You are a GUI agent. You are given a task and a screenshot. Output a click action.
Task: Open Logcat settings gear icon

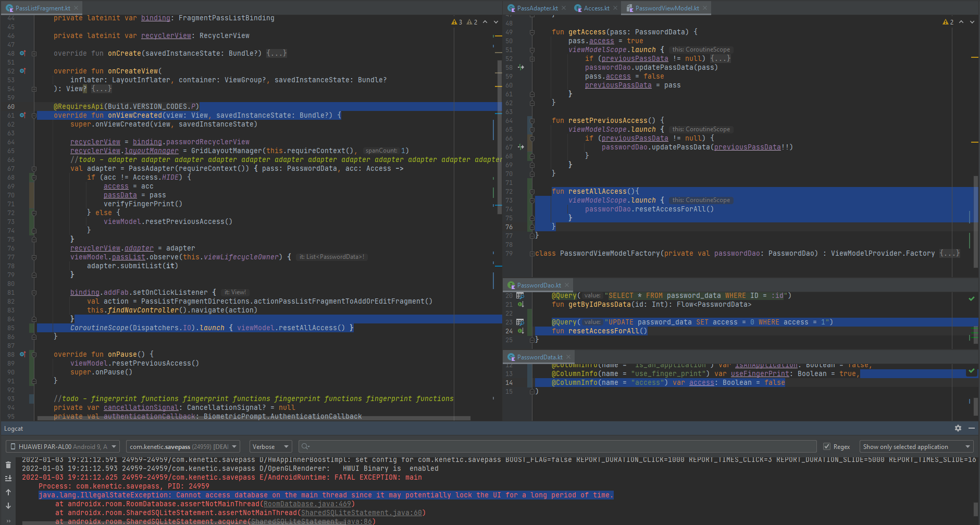[958, 428]
